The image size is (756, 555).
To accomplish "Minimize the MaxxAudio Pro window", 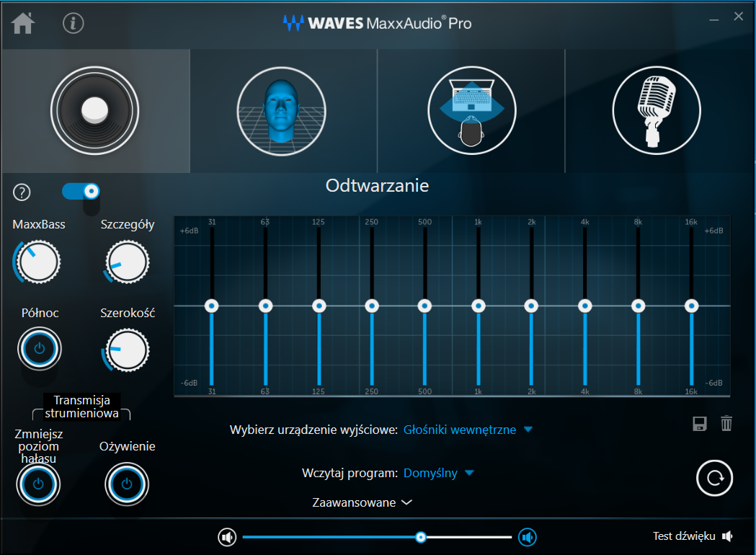I will (x=714, y=19).
